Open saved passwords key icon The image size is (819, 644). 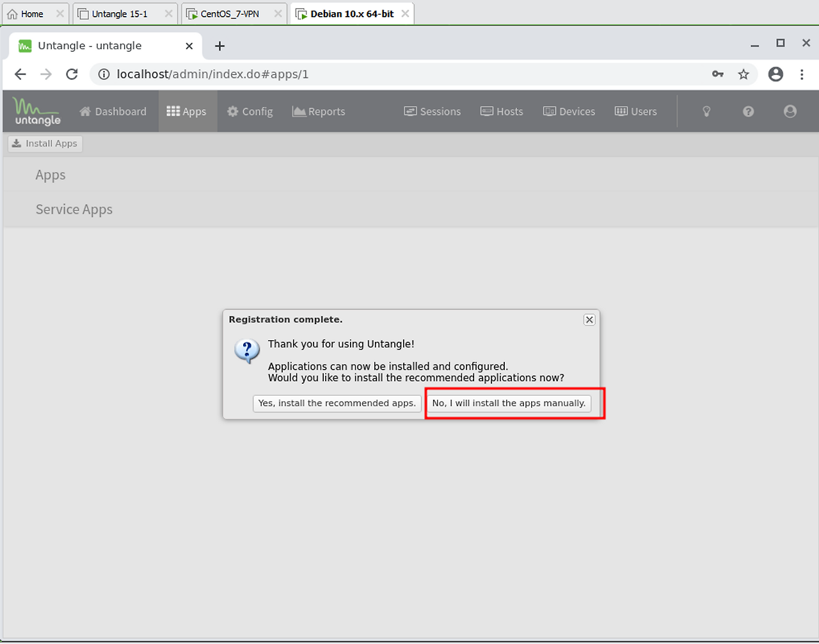pos(718,74)
